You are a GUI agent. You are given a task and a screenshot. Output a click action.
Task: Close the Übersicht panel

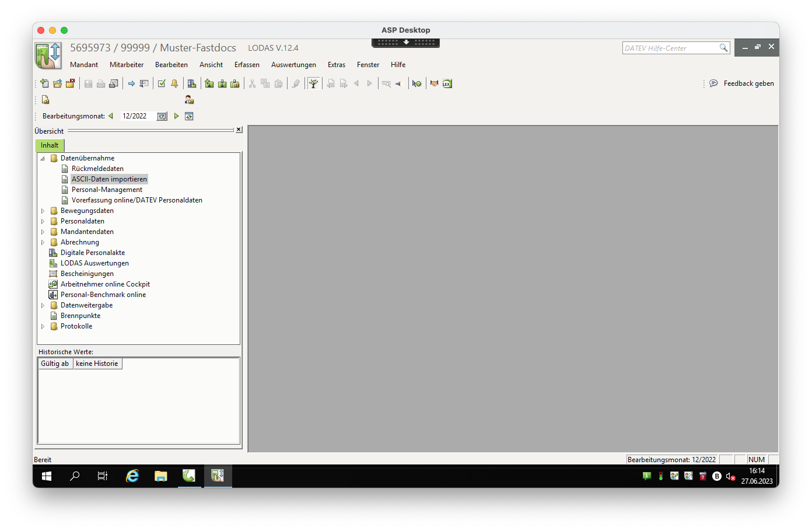point(239,130)
